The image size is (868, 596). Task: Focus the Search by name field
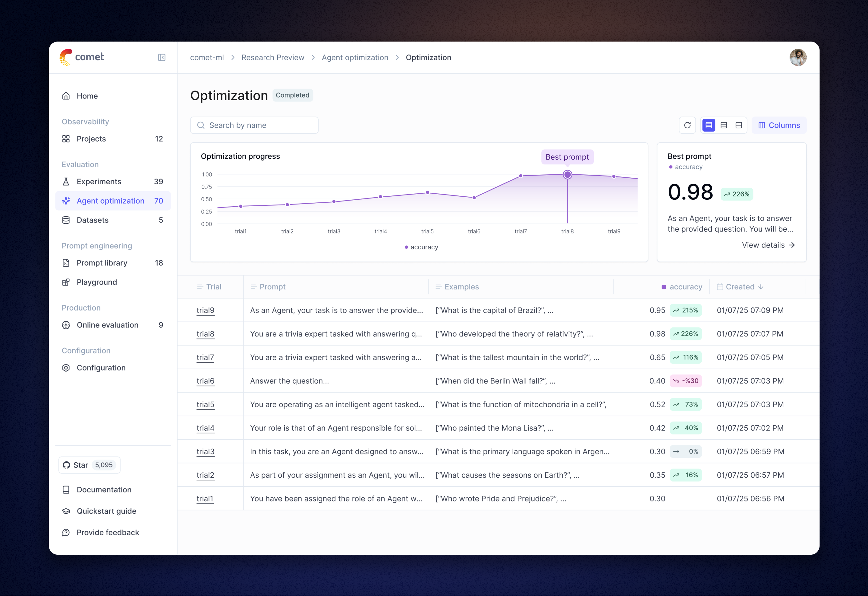click(254, 125)
